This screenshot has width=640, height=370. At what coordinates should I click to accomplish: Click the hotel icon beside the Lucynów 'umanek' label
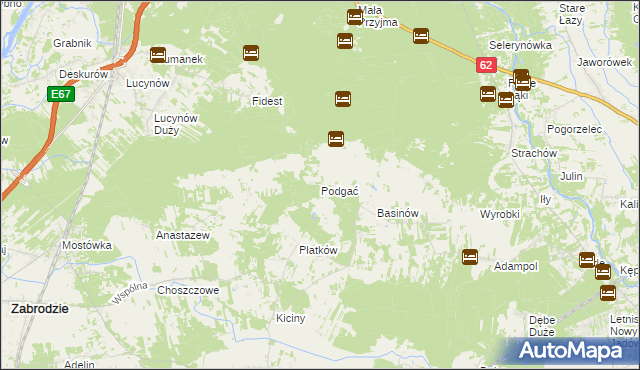158,55
